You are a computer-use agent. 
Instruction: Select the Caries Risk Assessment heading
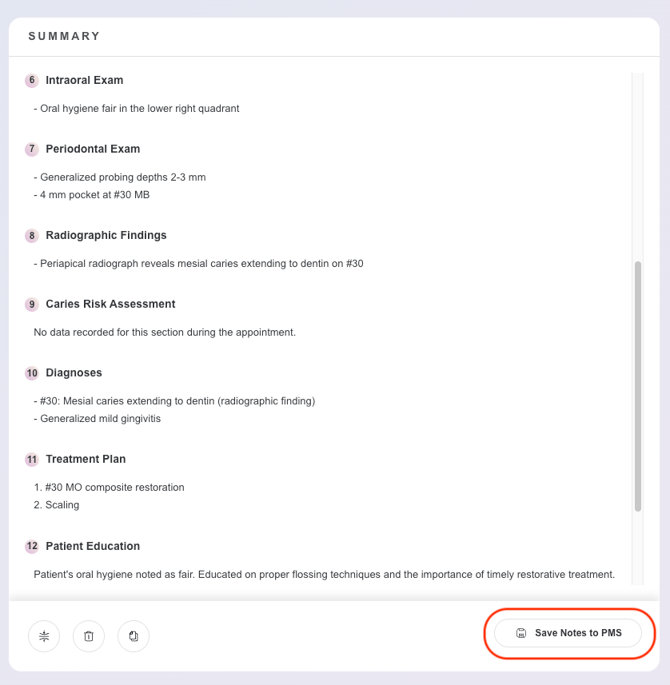[x=111, y=304]
